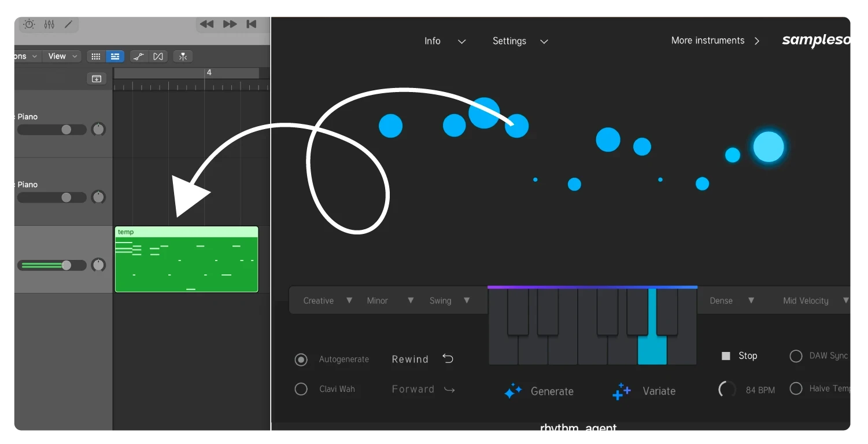
Task: Click the catch playhead icon
Action: pyautogui.click(x=183, y=56)
